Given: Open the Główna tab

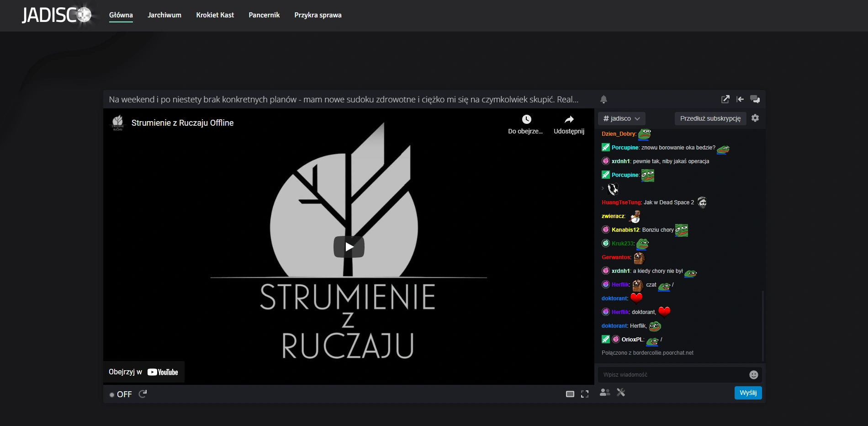Looking at the screenshot, I should click(x=121, y=15).
